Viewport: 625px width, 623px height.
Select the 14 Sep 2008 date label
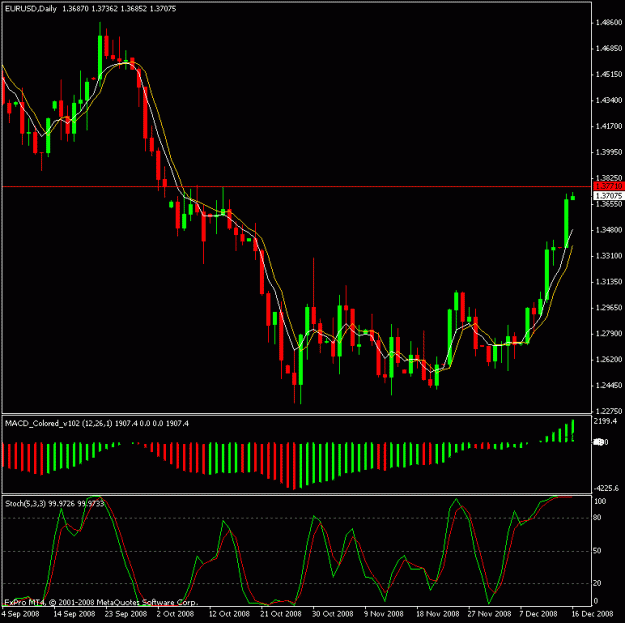click(x=74, y=614)
